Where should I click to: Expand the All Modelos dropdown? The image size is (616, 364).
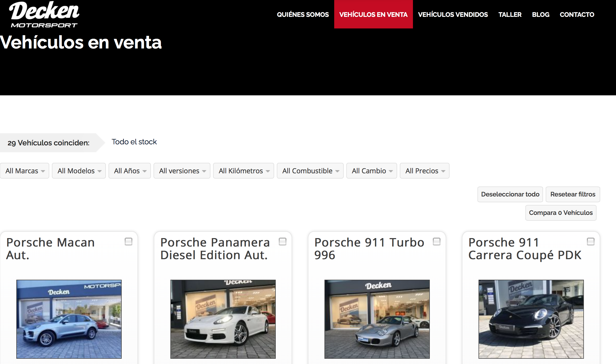[79, 171]
